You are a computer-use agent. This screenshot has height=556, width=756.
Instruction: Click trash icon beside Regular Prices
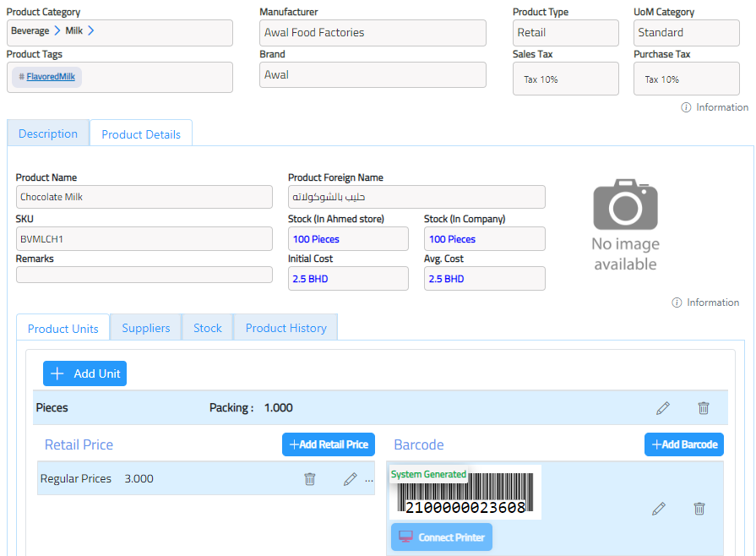(x=310, y=479)
